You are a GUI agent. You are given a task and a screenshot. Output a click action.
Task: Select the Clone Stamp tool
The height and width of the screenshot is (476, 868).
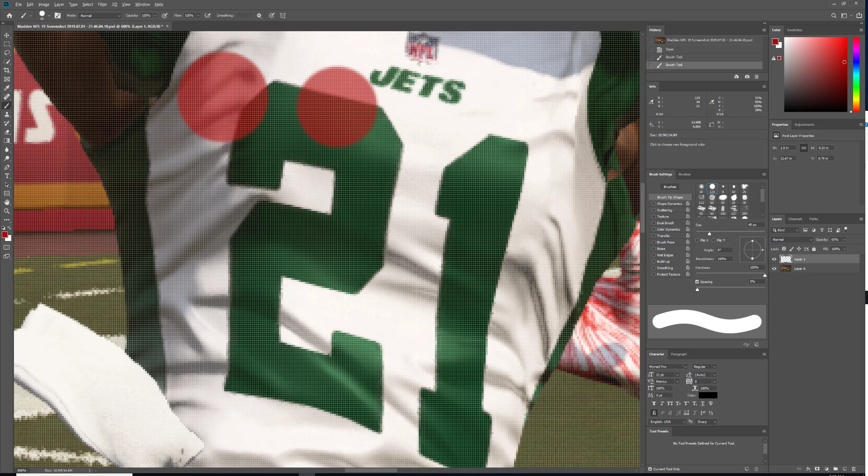7,114
